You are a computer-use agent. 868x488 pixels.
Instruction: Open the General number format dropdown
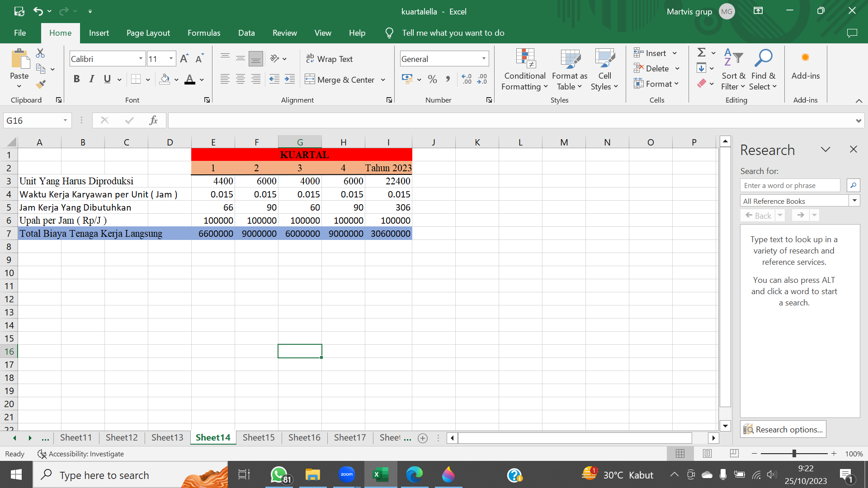[484, 59]
